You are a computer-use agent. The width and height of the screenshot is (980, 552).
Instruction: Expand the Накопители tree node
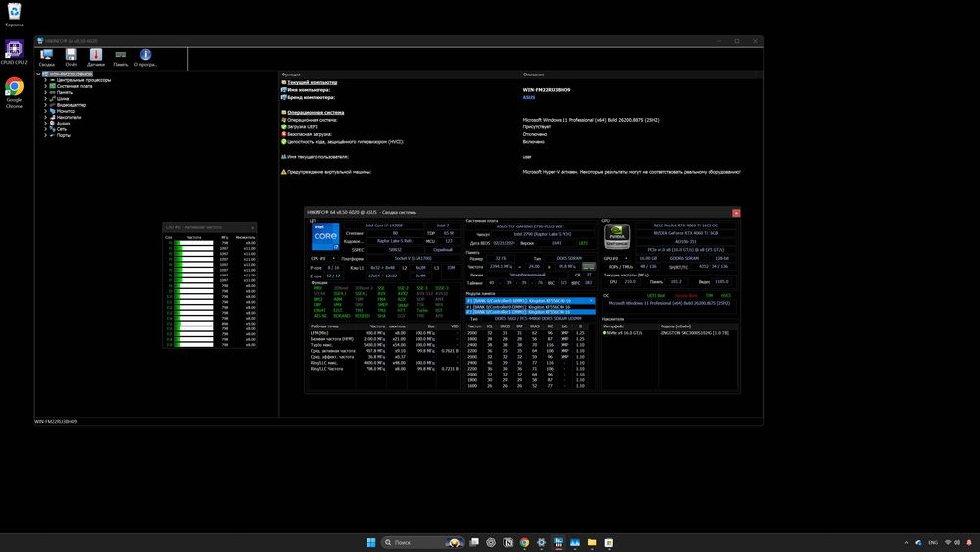46,117
